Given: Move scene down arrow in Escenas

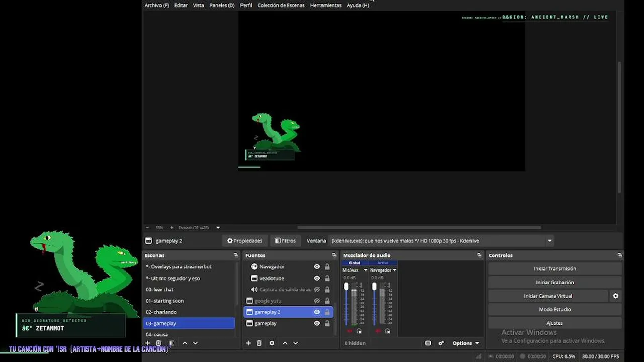Looking at the screenshot, I should point(195,343).
